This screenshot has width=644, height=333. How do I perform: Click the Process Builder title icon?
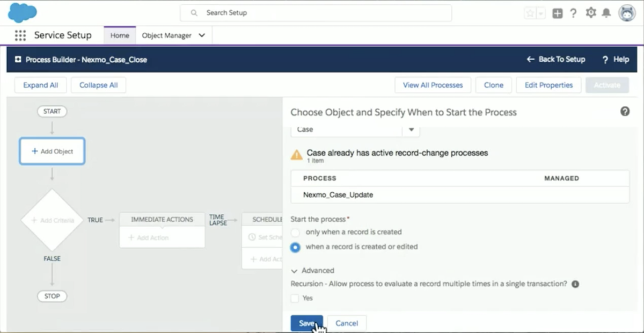(x=18, y=59)
